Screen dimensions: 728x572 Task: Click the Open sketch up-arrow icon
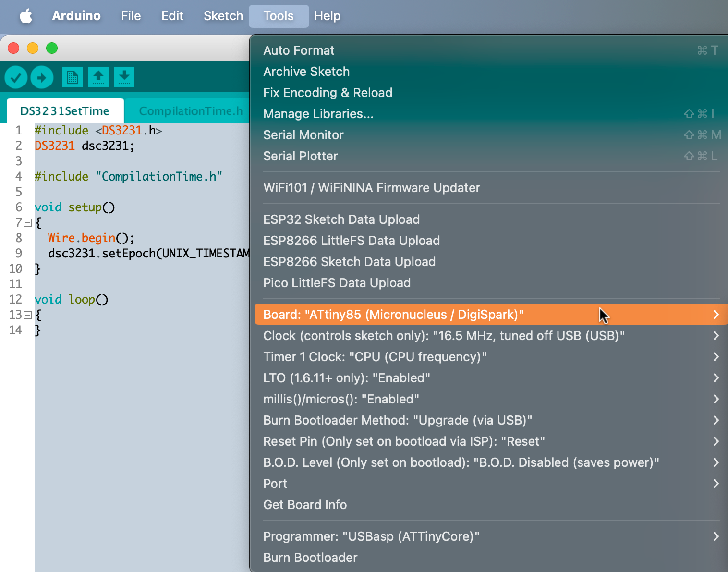(98, 77)
